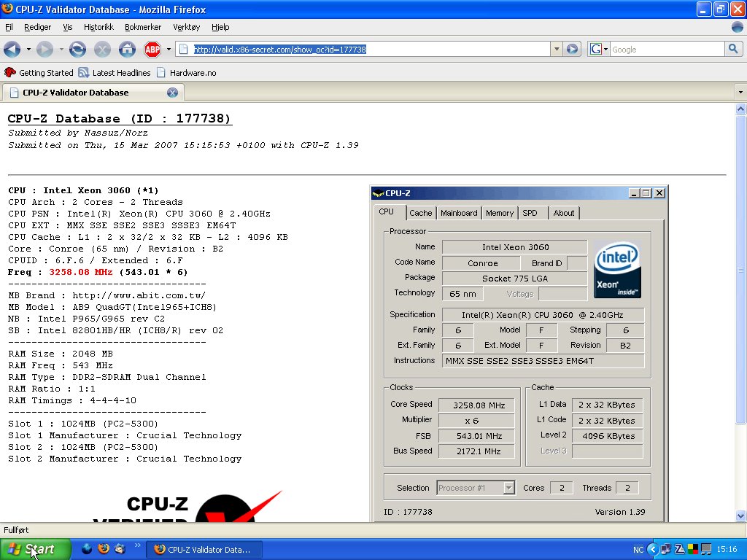Open the Verktøy menu
Image resolution: width=747 pixels, height=560 pixels.
186,27
